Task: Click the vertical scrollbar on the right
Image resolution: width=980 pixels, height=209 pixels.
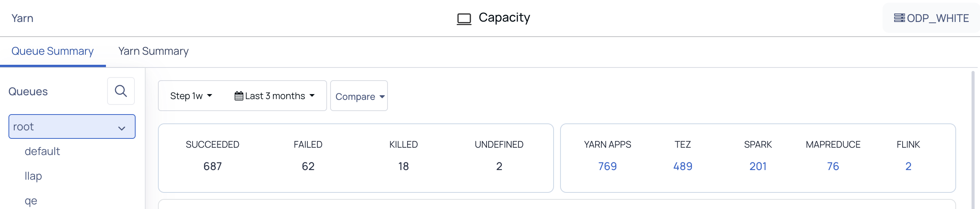Action: pos(973,139)
